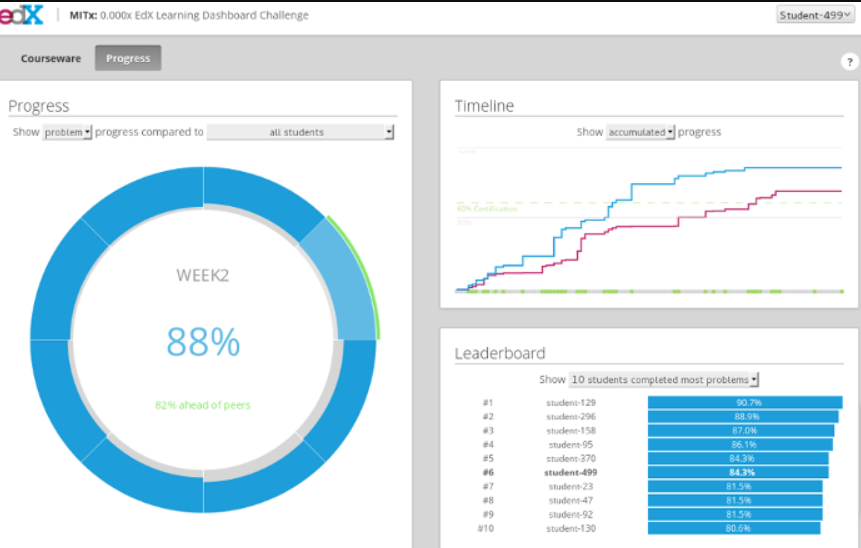Click the 90.7% leaderboard bar
This screenshot has width=861, height=548.
click(x=745, y=402)
